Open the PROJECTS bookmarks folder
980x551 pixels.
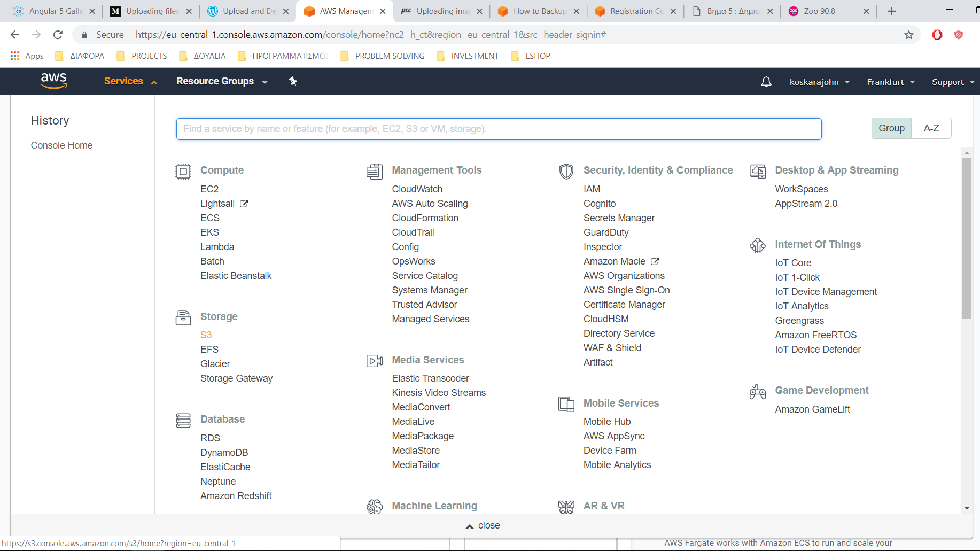click(x=142, y=56)
